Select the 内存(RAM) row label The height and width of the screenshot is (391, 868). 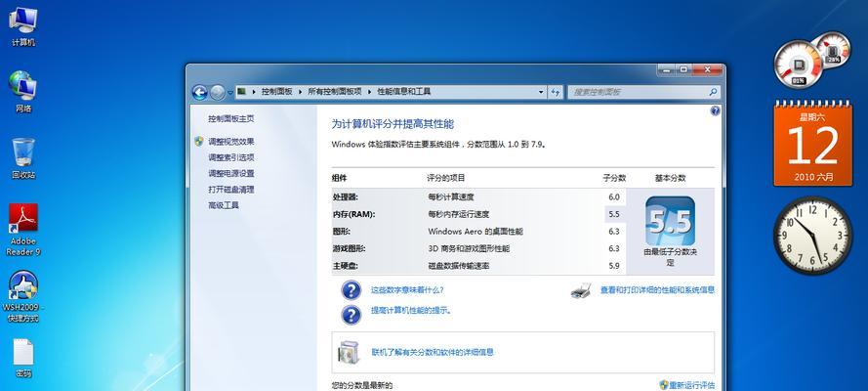coord(353,214)
